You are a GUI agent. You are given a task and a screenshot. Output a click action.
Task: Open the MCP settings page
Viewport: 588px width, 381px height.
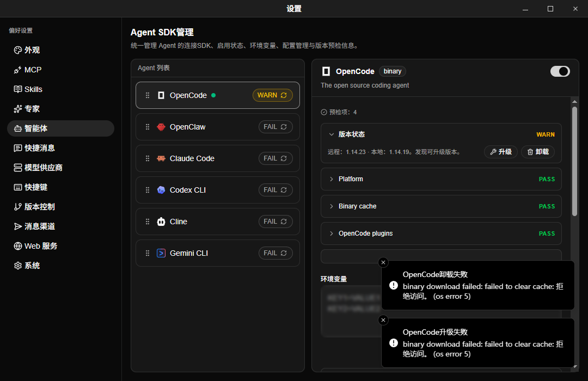61,70
